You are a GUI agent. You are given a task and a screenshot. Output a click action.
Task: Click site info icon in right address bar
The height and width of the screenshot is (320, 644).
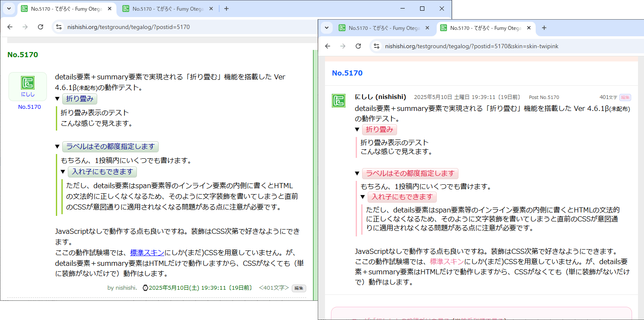click(376, 46)
